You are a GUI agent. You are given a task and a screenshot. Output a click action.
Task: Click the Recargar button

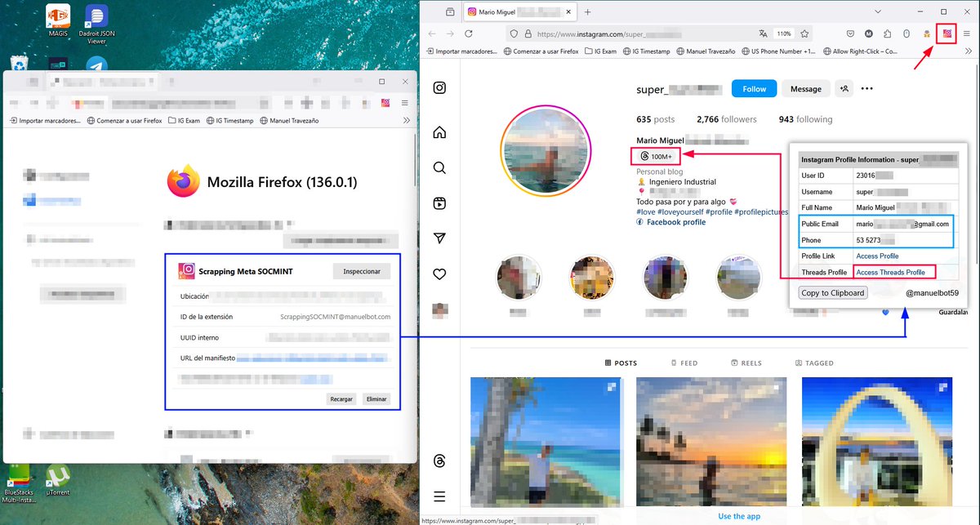341,399
